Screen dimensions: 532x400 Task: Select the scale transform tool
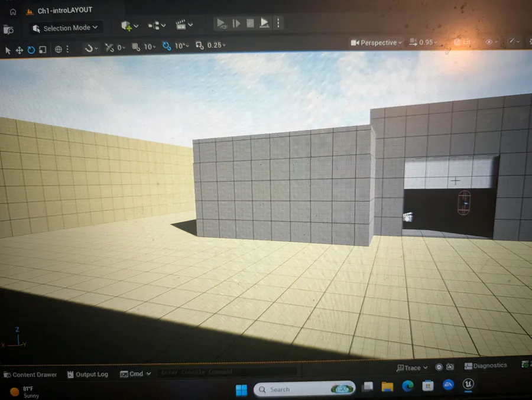(x=43, y=50)
